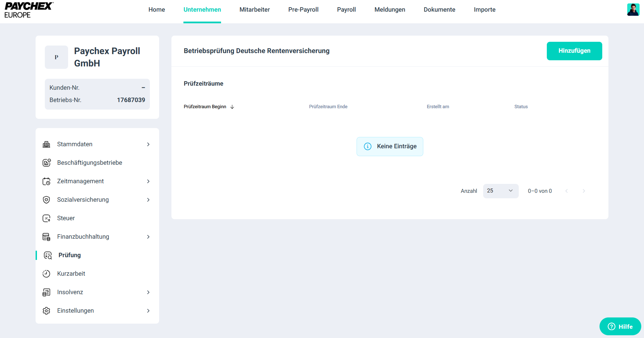This screenshot has height=338, width=644.
Task: Click the Einstellungen gear icon
Action: [47, 311]
